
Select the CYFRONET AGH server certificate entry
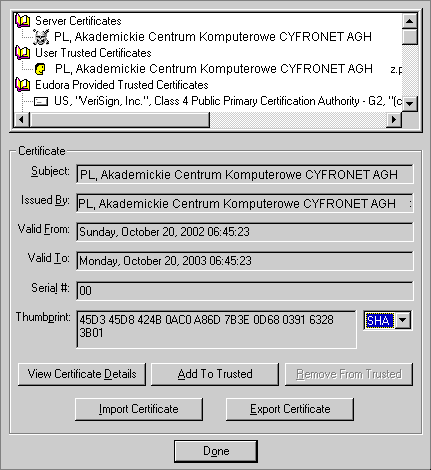pos(213,37)
